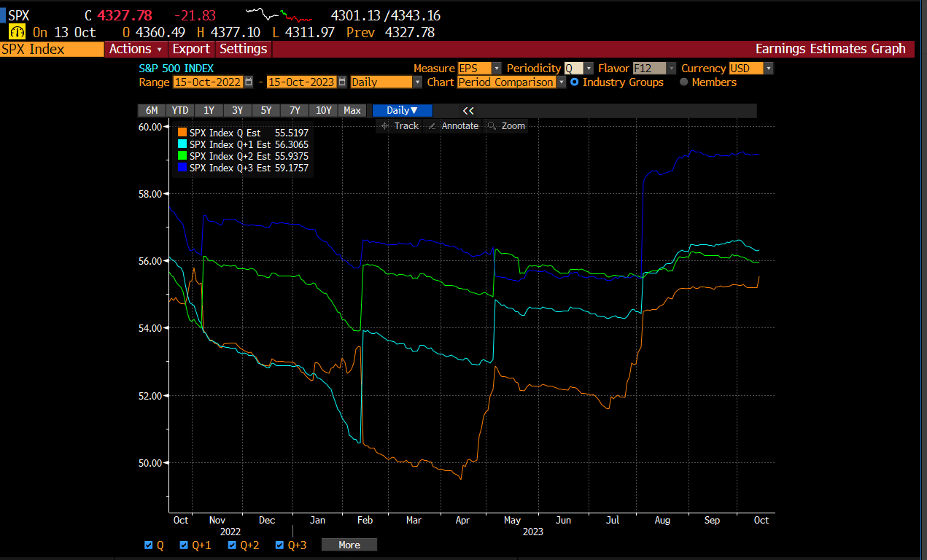The image size is (927, 560).
Task: Select the Members radio button
Action: click(683, 82)
